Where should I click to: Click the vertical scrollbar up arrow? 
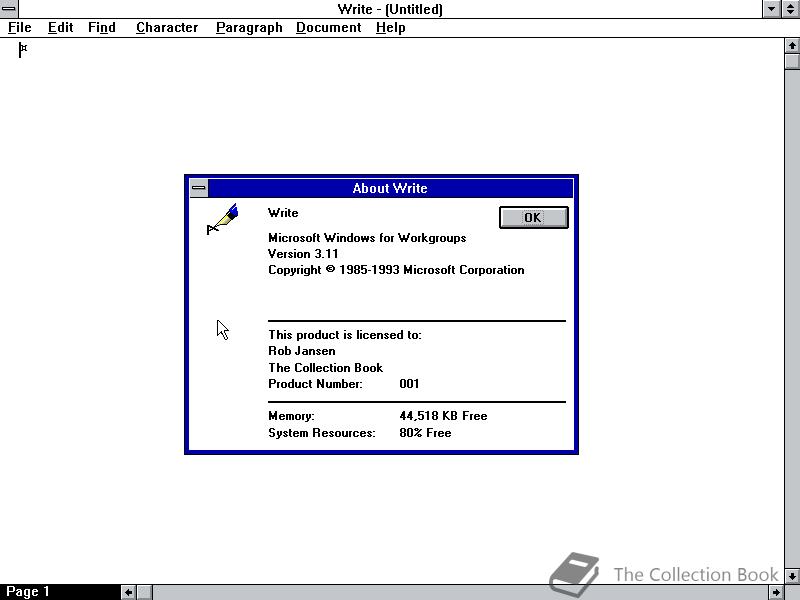click(x=792, y=46)
